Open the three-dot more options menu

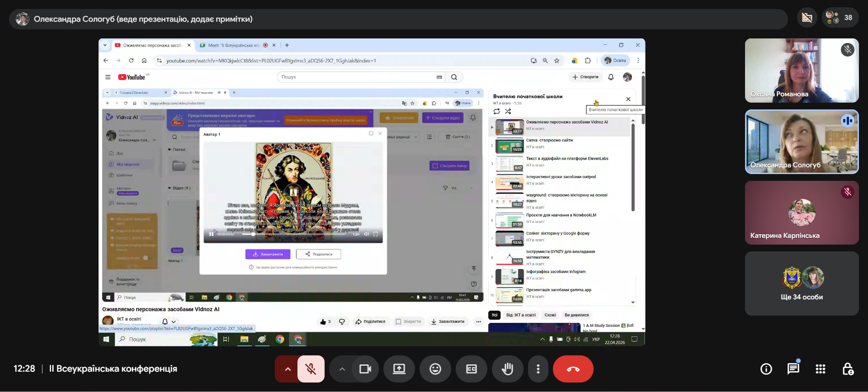pos(538,369)
